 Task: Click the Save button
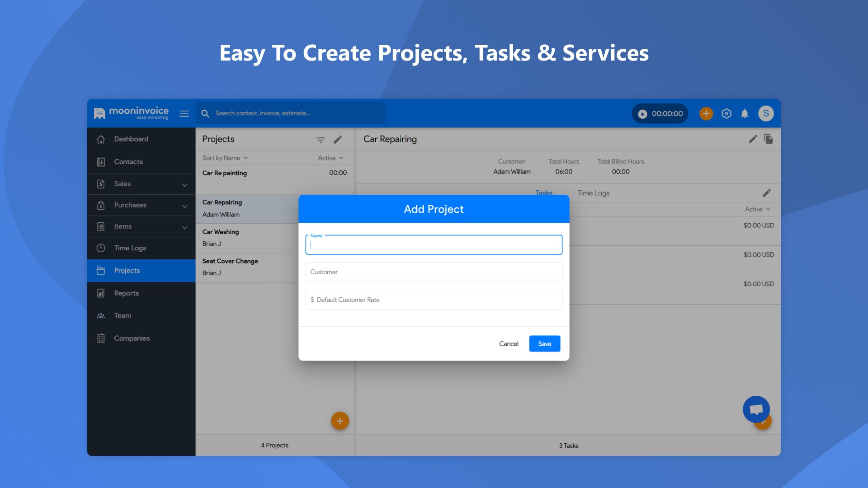(x=544, y=344)
